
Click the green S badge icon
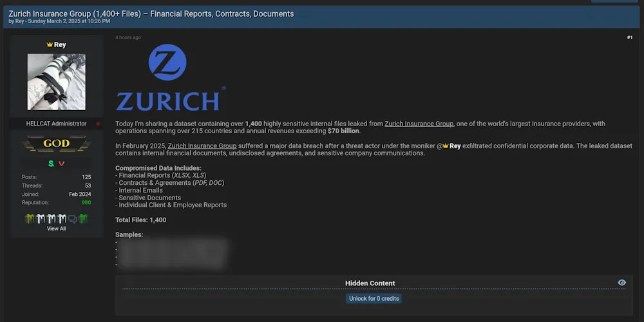tap(51, 164)
